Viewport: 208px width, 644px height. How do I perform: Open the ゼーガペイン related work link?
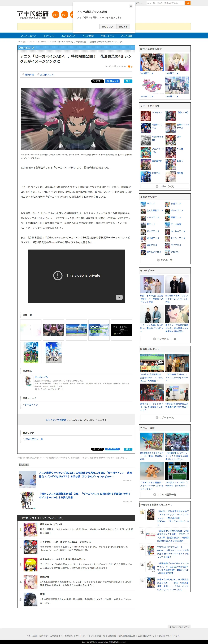click(41, 377)
